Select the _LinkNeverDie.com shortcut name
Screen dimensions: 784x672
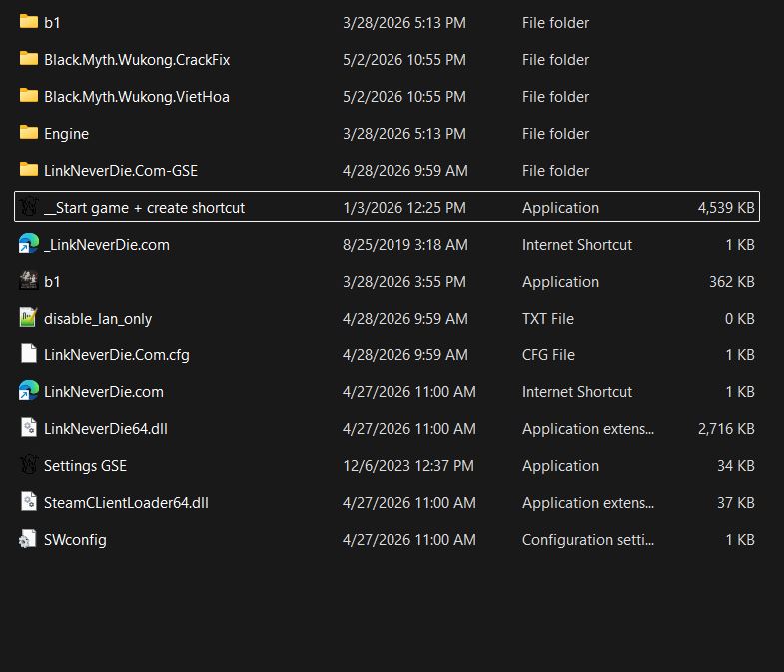[107, 245]
